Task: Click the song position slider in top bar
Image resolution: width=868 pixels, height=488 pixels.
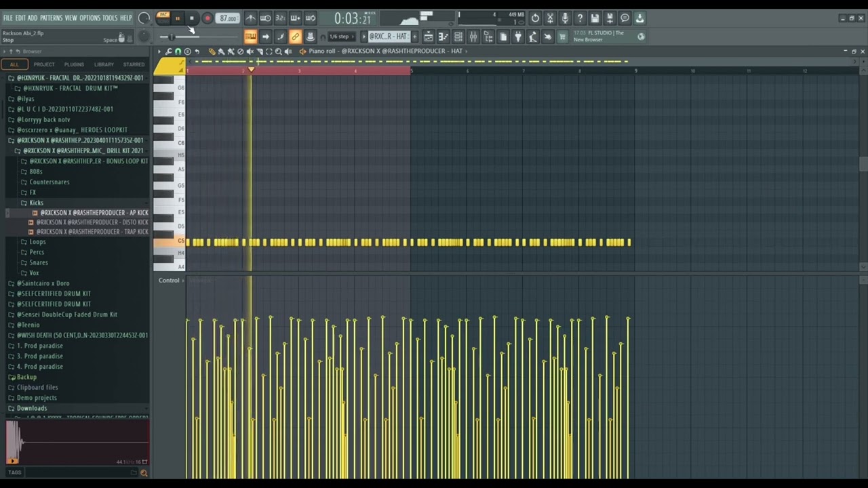Action: pos(199,37)
